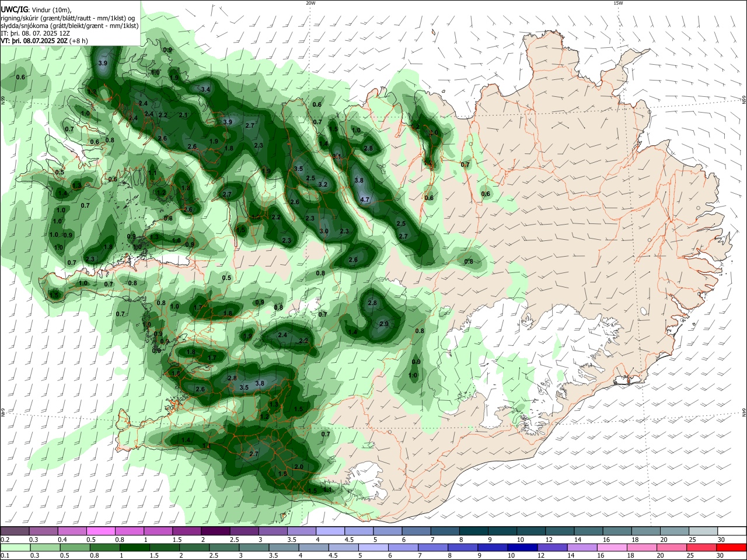This screenshot has height=560, width=747.
Task: Click the '0.1' label in the lower legend row
Action: click(x=5, y=556)
